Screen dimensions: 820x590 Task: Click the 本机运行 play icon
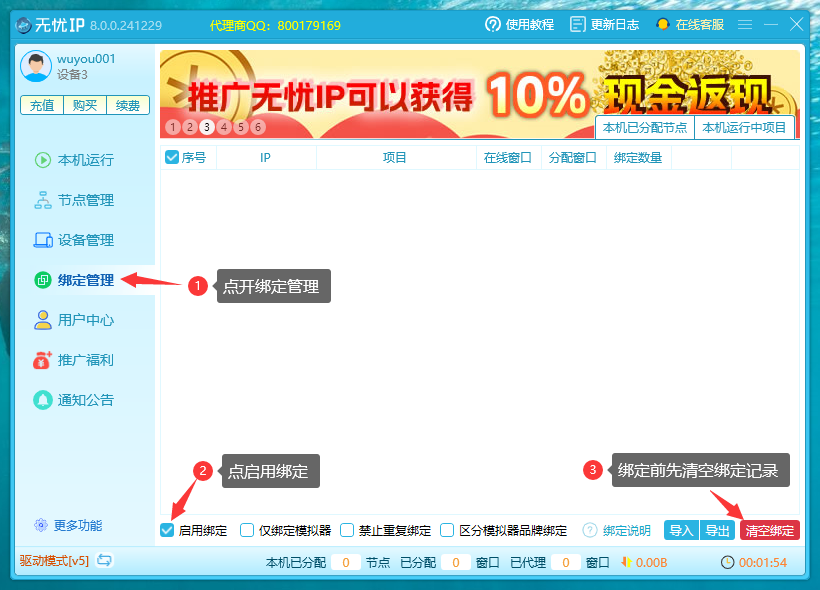[x=42, y=160]
